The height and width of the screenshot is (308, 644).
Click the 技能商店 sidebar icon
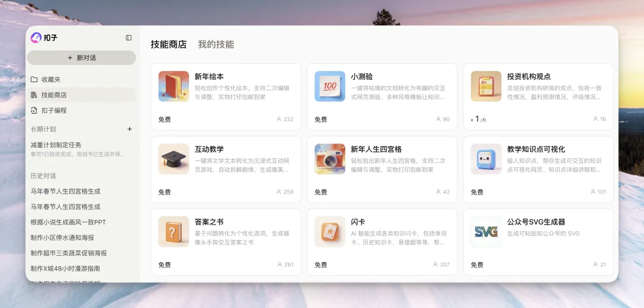tap(34, 95)
